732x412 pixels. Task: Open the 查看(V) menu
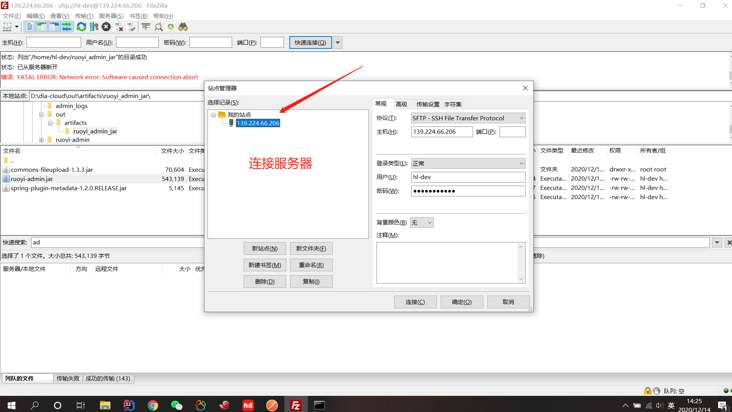60,16
